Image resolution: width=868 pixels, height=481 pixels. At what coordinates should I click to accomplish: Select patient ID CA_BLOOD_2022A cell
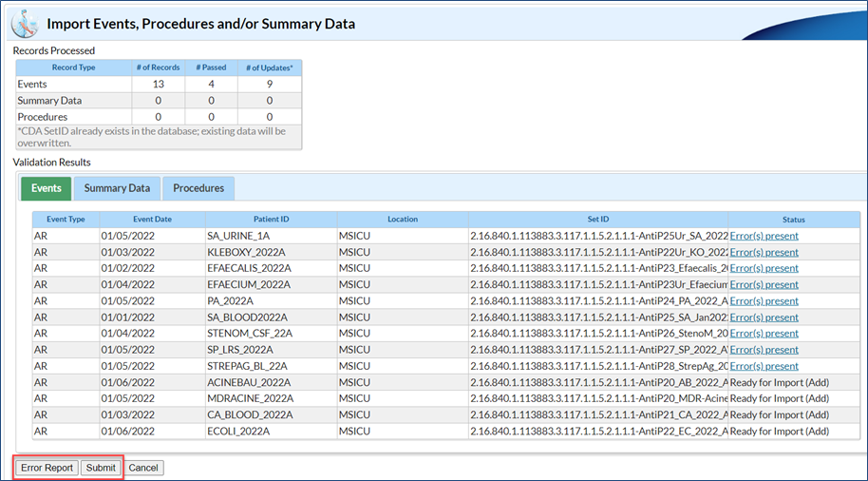(272, 414)
